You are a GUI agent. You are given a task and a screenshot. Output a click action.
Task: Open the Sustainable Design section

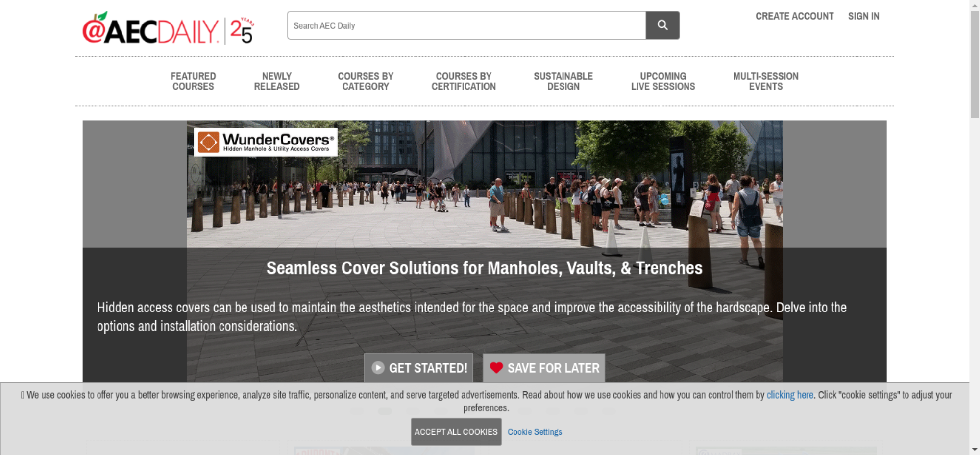pyautogui.click(x=563, y=81)
